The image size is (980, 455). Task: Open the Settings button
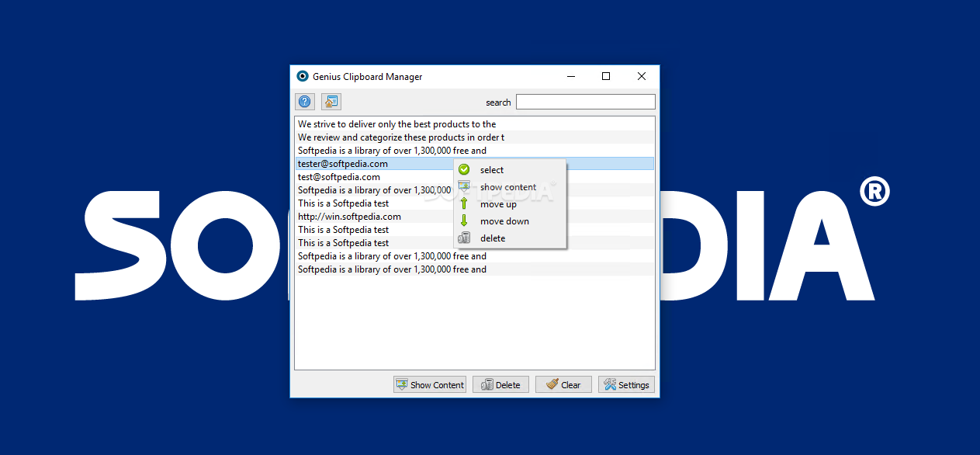pyautogui.click(x=626, y=384)
